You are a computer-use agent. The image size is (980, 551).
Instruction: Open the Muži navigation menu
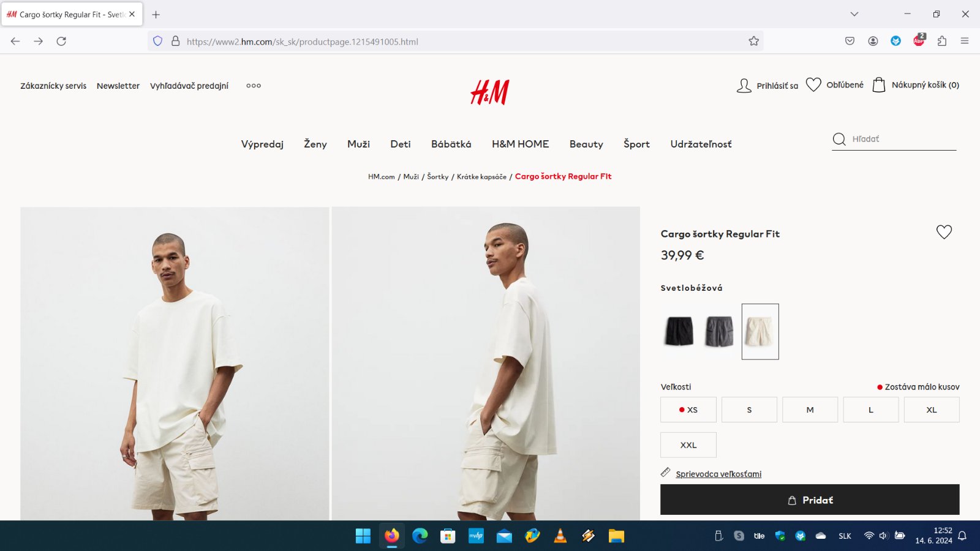point(358,144)
